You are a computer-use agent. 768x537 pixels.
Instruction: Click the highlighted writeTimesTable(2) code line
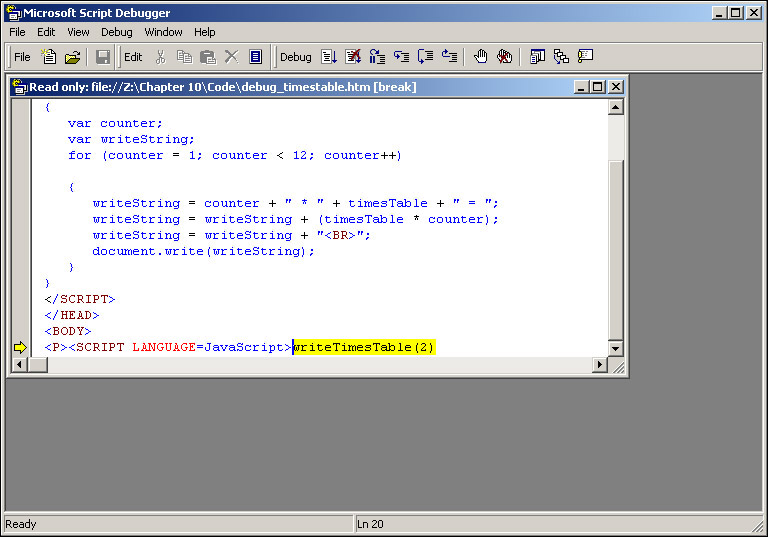[363, 347]
